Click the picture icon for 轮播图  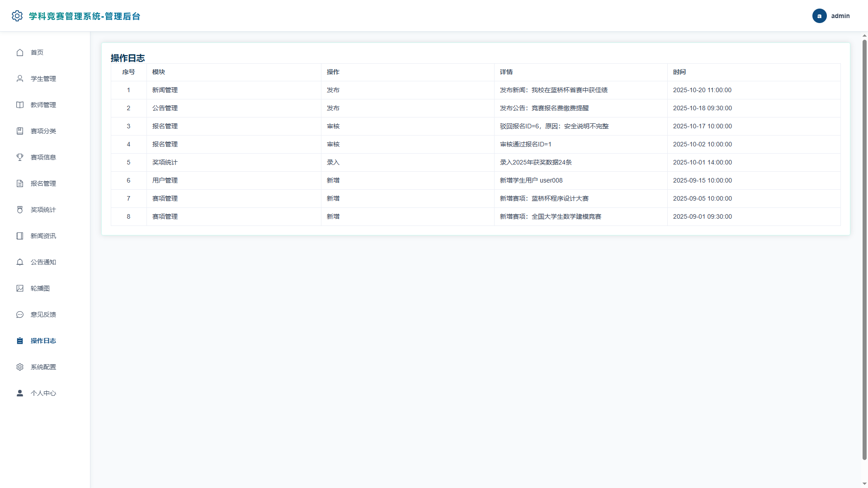point(20,288)
